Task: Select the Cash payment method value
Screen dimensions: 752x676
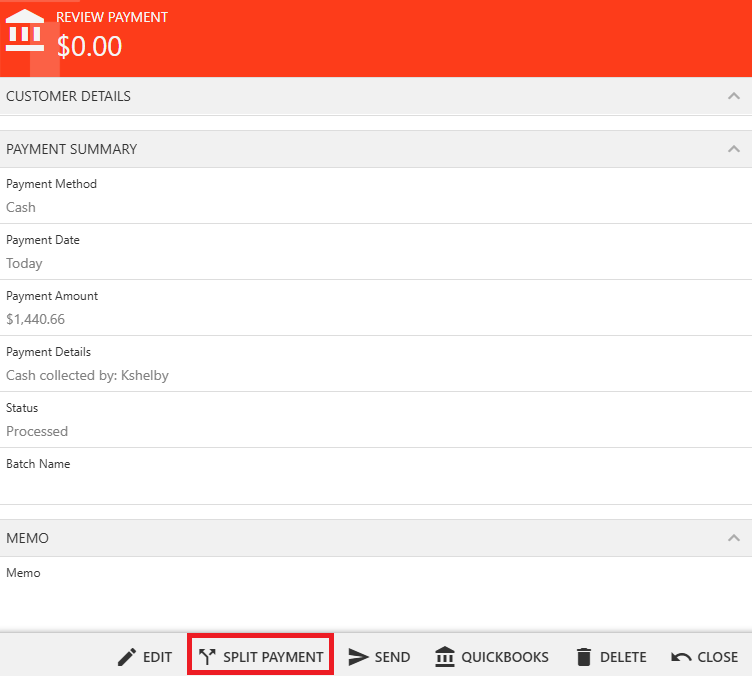Action: (21, 207)
